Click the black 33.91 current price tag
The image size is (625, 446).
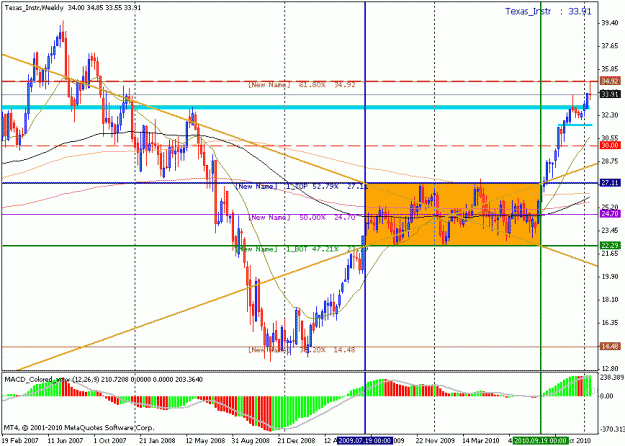click(610, 94)
